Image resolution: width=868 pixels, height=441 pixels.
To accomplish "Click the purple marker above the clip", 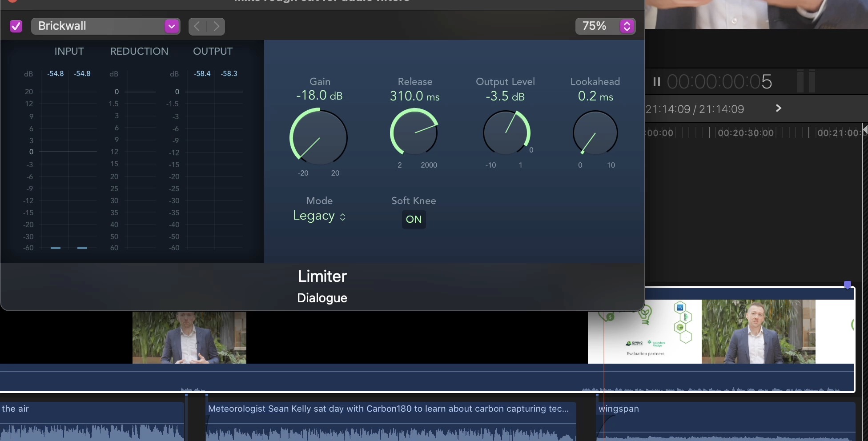I will pos(848,285).
